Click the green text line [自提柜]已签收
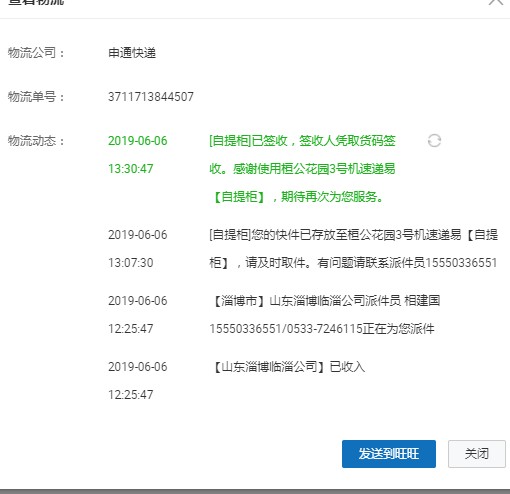Viewport: 510px width, 494px height. coord(302,141)
